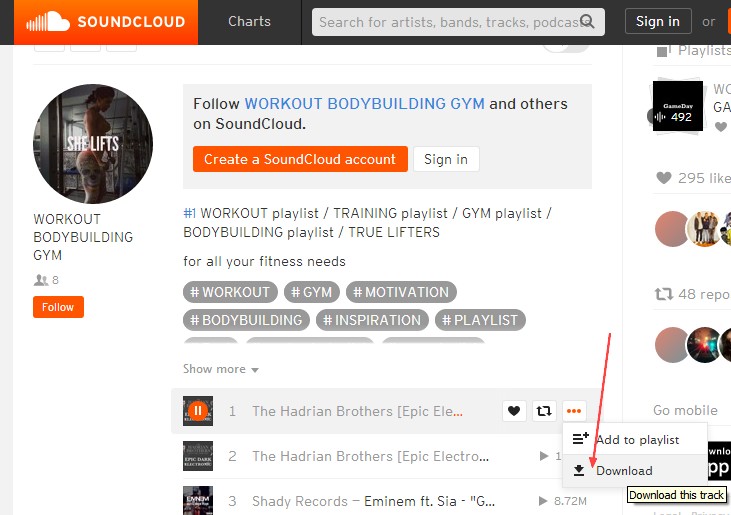731x515 pixels.
Task: Click the Download arrow icon in menu
Action: 579,471
